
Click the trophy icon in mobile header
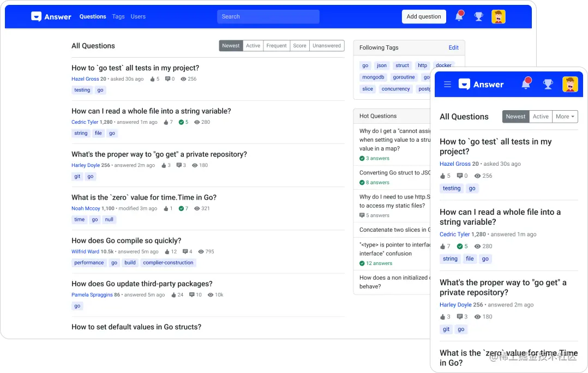[x=548, y=85]
